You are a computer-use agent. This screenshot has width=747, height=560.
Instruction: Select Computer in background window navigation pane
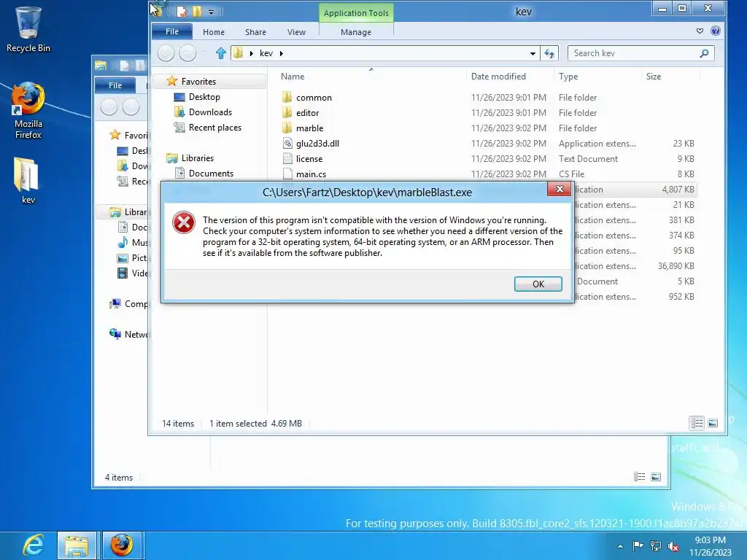[129, 304]
